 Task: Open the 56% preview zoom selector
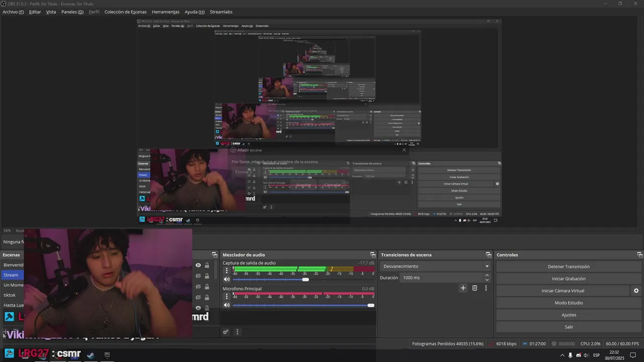[x=7, y=231]
